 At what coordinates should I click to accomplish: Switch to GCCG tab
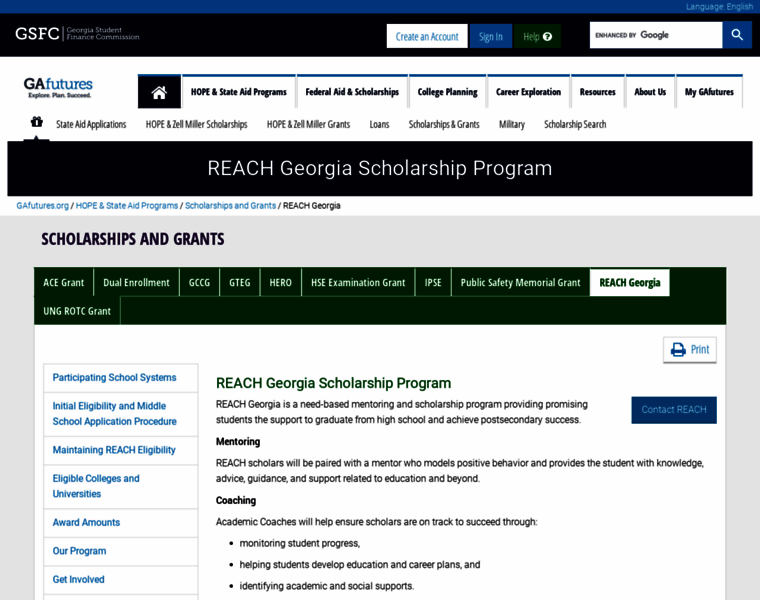199,283
